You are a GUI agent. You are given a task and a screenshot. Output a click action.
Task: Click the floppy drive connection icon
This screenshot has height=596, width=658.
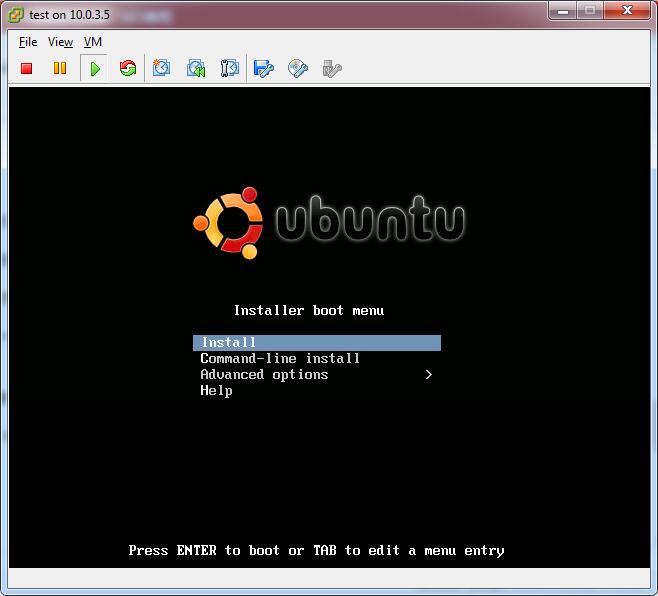[x=263, y=68]
